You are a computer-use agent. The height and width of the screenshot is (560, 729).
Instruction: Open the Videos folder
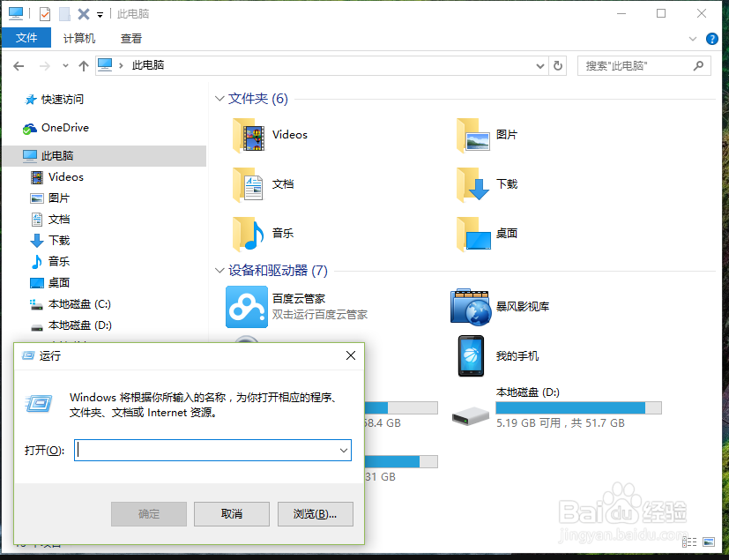pos(288,135)
